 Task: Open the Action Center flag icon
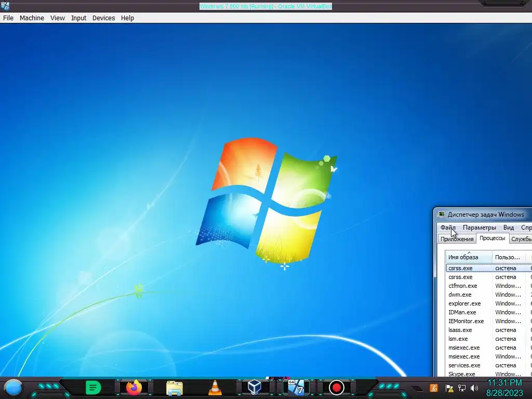point(449,388)
